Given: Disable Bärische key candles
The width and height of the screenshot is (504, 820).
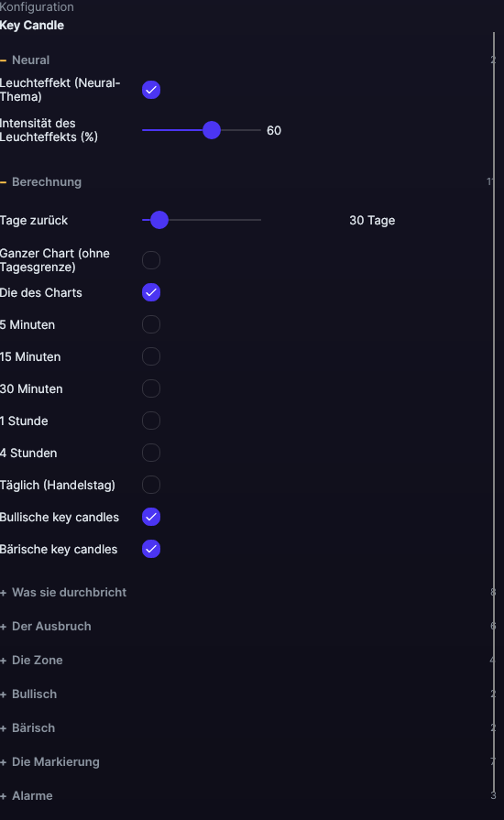Looking at the screenshot, I should (x=151, y=549).
